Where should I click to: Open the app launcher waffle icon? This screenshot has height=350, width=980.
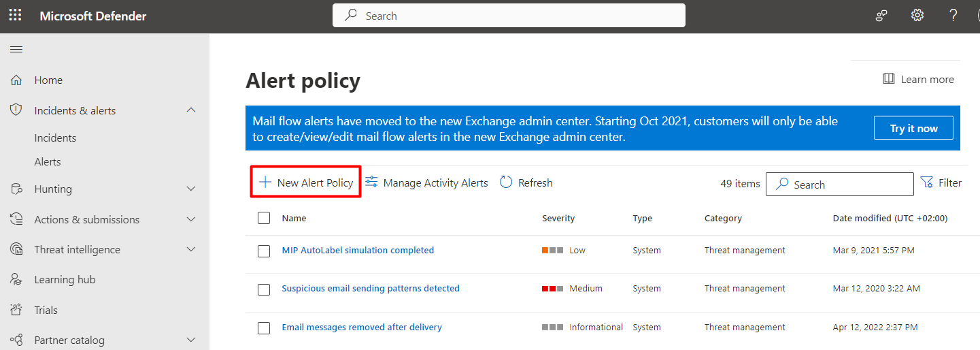tap(15, 15)
